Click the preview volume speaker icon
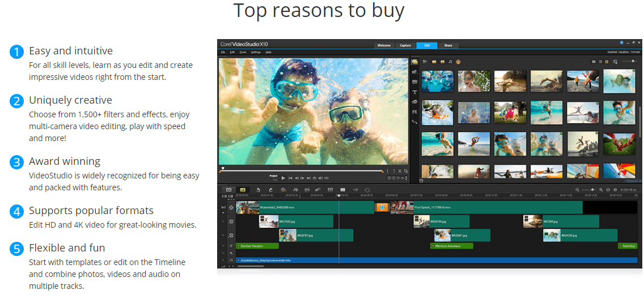Screen dimensions: 644x303 click(x=320, y=178)
